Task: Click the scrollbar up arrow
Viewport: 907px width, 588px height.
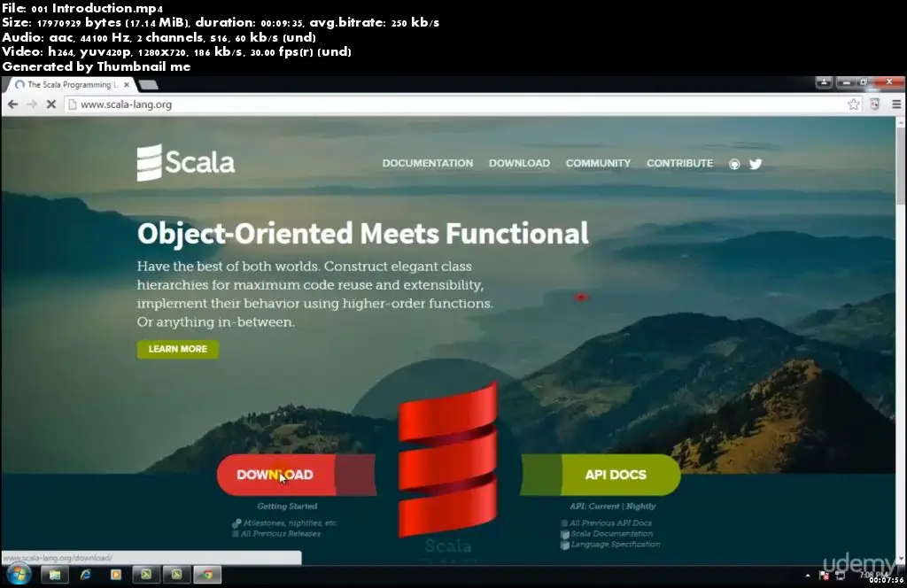Action: 901,122
